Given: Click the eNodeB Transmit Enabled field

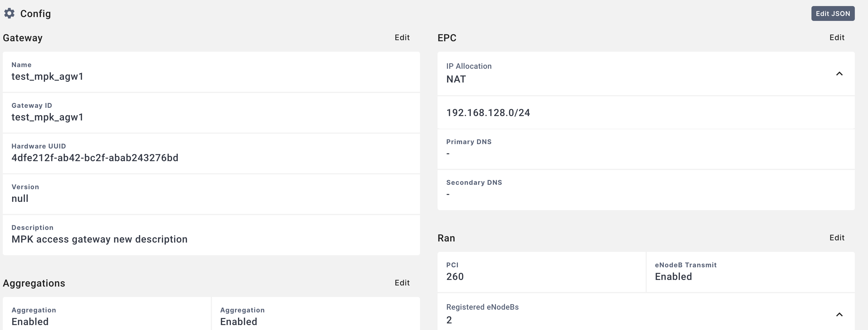Looking at the screenshot, I should pos(673,277).
